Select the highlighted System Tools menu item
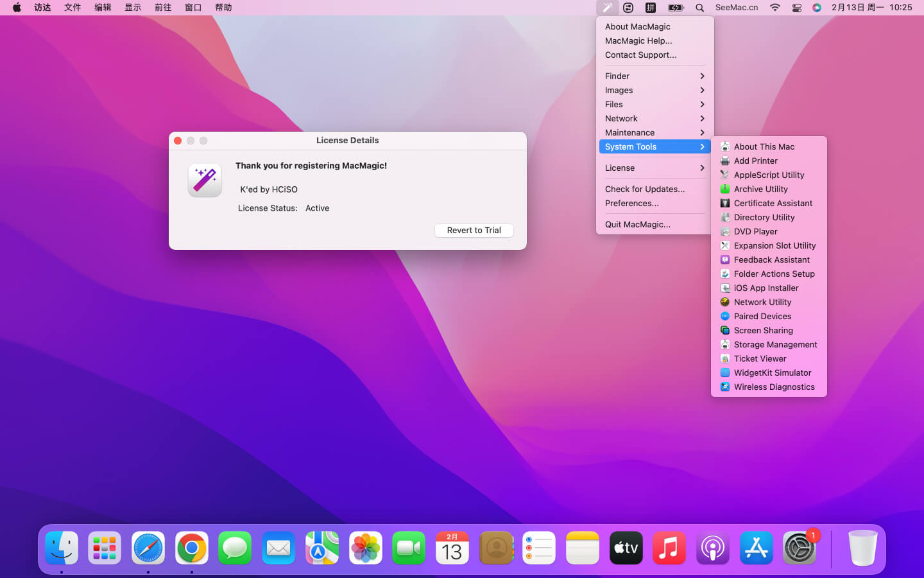 point(654,146)
